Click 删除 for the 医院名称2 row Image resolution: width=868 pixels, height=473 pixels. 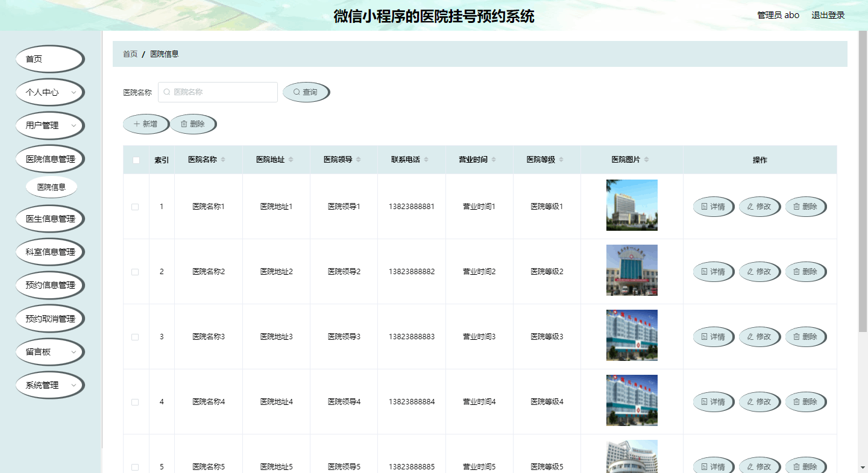tap(805, 272)
